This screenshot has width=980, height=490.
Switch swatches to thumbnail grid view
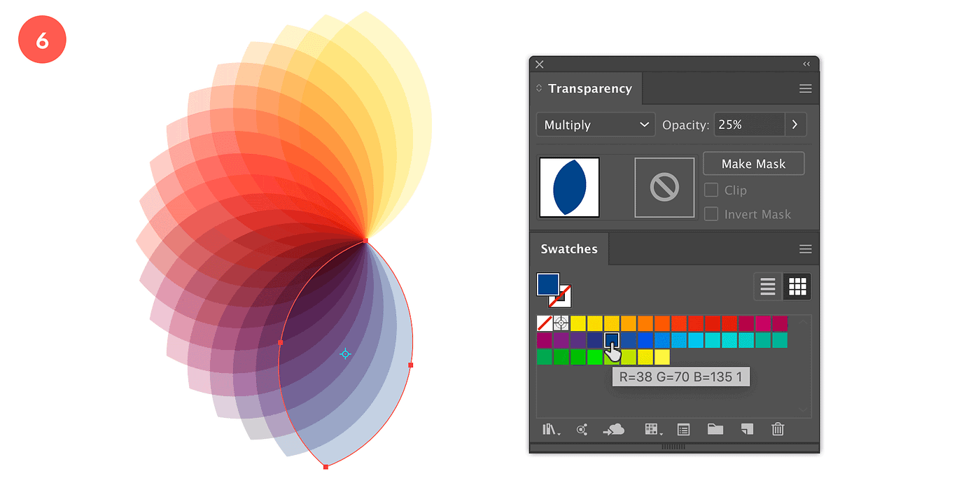pos(797,286)
